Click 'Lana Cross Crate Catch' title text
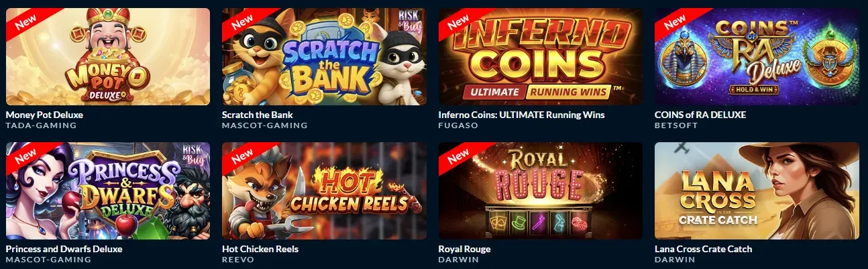Image resolution: width=868 pixels, height=269 pixels. point(704,249)
